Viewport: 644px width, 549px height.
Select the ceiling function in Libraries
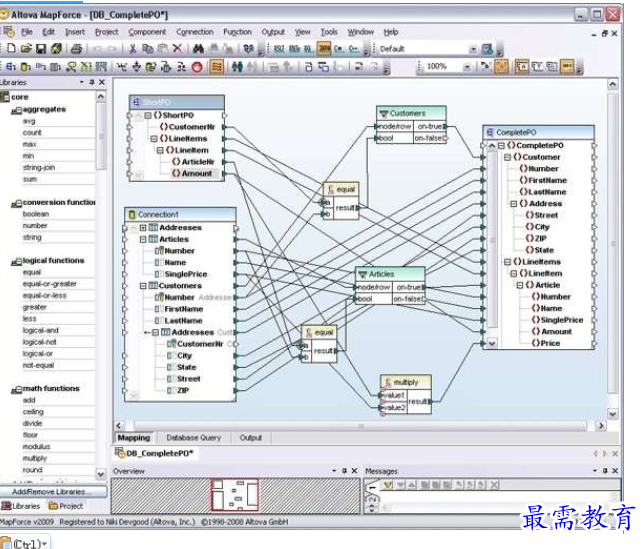coord(33,412)
